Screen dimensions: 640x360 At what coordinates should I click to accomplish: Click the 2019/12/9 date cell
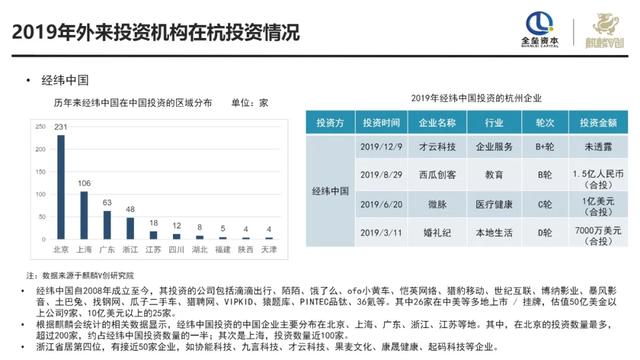(x=381, y=147)
